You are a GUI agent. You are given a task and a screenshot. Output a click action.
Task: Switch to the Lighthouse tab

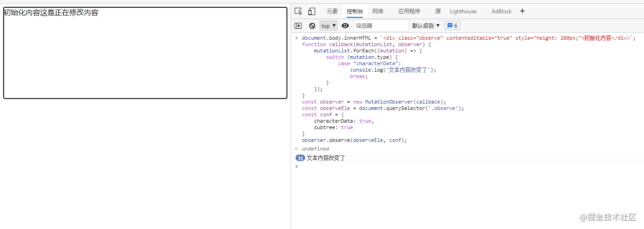463,11
